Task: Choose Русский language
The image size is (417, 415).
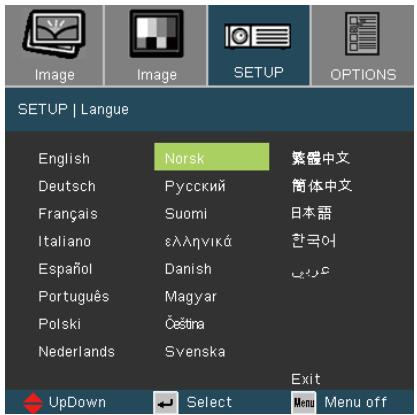Action: point(195,186)
